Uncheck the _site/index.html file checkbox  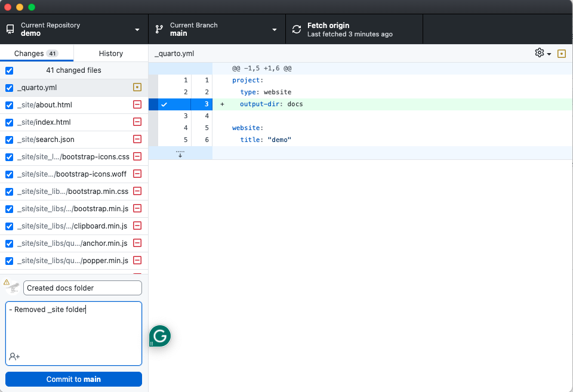tap(9, 122)
